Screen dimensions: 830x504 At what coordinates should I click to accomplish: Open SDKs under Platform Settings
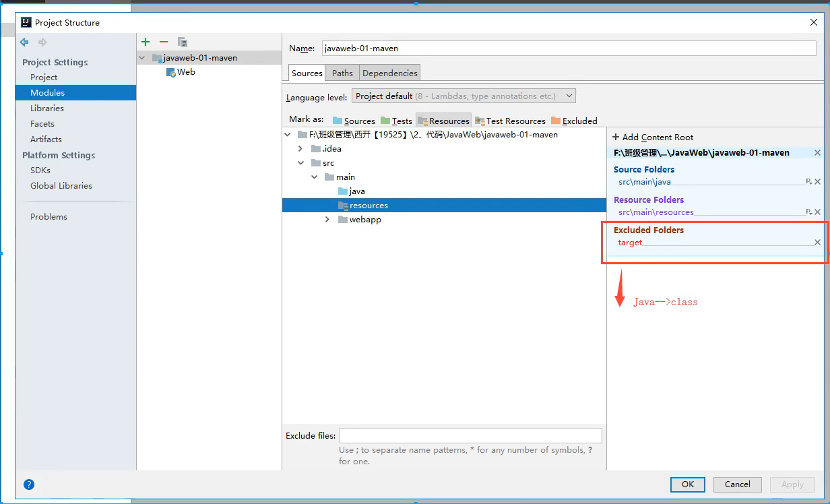[40, 170]
